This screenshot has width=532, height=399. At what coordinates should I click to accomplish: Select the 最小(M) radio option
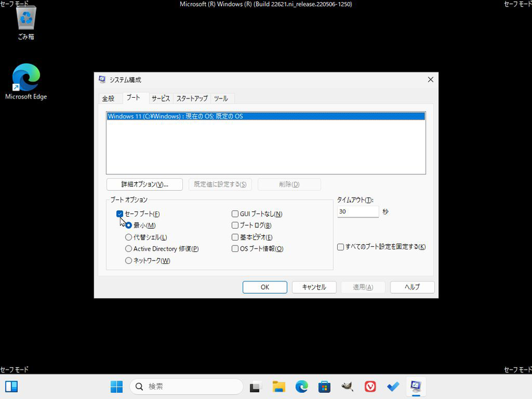point(128,225)
